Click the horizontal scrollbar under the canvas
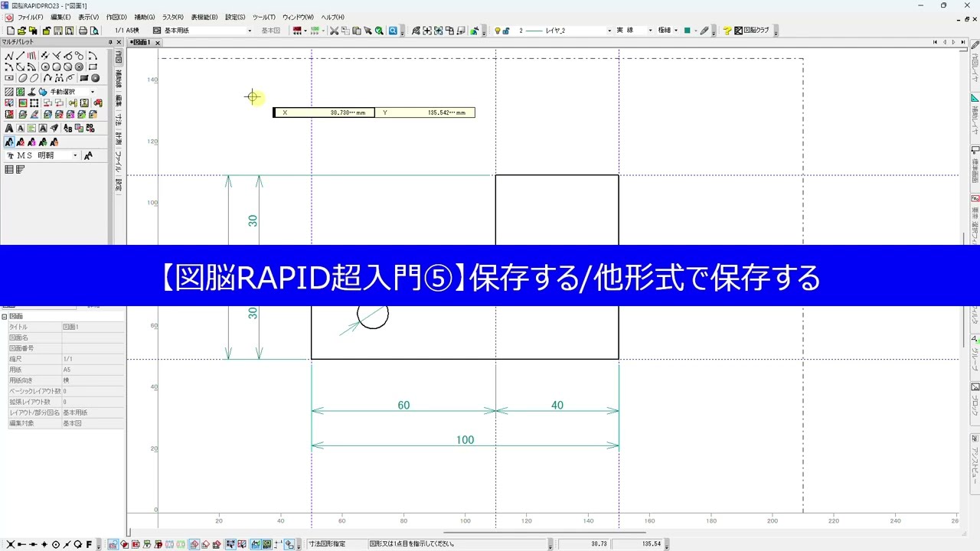The image size is (980, 551). [543, 533]
